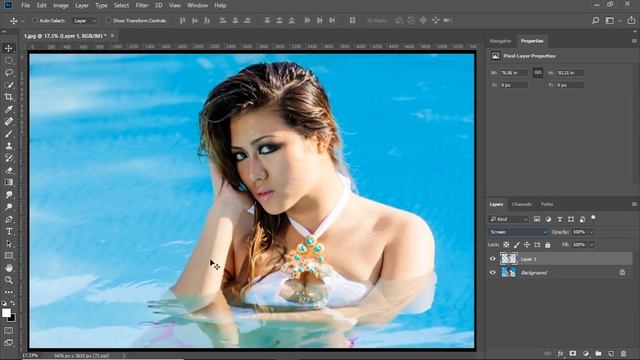Open the Layers panel flyout menu

[x=634, y=204]
